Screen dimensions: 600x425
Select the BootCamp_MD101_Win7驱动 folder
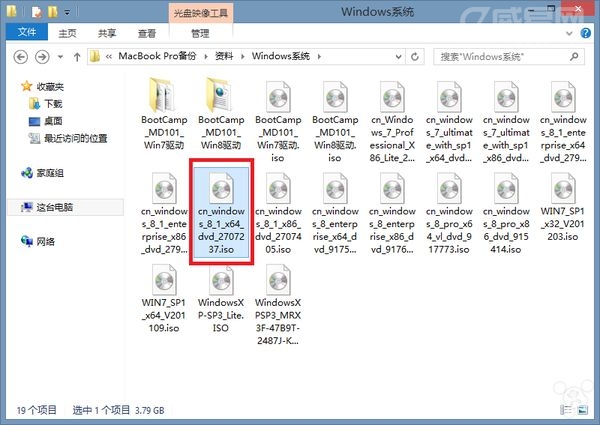[164, 114]
